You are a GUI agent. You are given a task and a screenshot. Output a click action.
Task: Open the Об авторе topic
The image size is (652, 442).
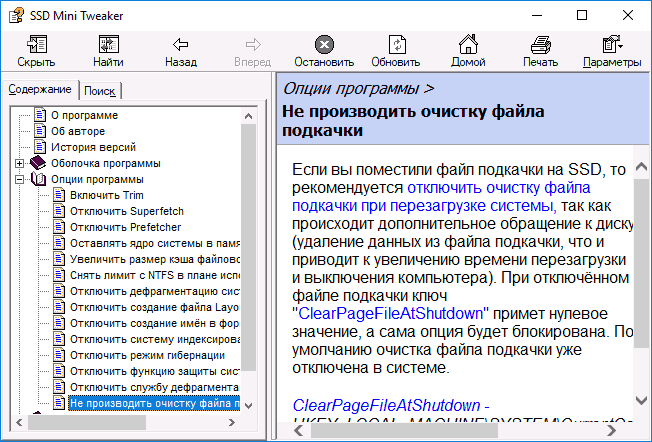click(x=78, y=131)
